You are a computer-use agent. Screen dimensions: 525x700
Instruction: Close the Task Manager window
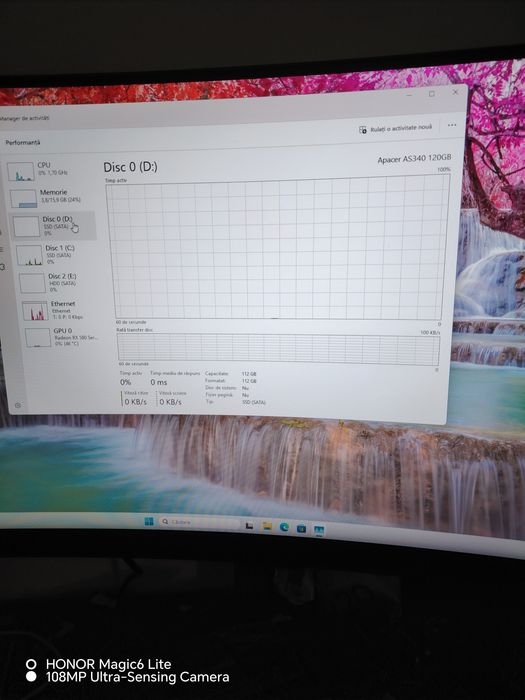[455, 92]
